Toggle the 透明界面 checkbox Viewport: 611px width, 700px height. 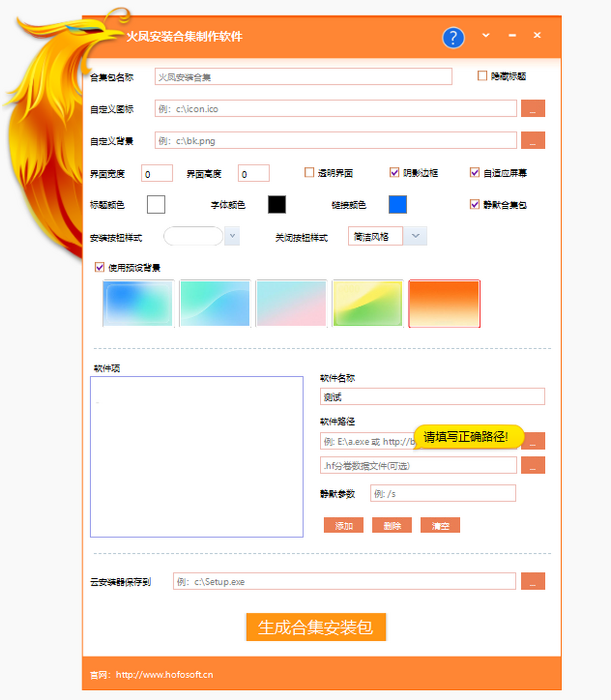coord(309,173)
